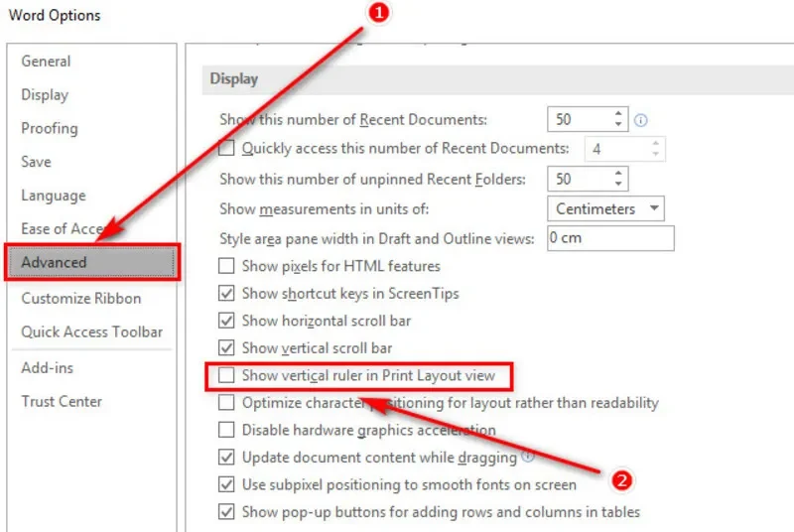Click info icon next to Update document content

(528, 456)
